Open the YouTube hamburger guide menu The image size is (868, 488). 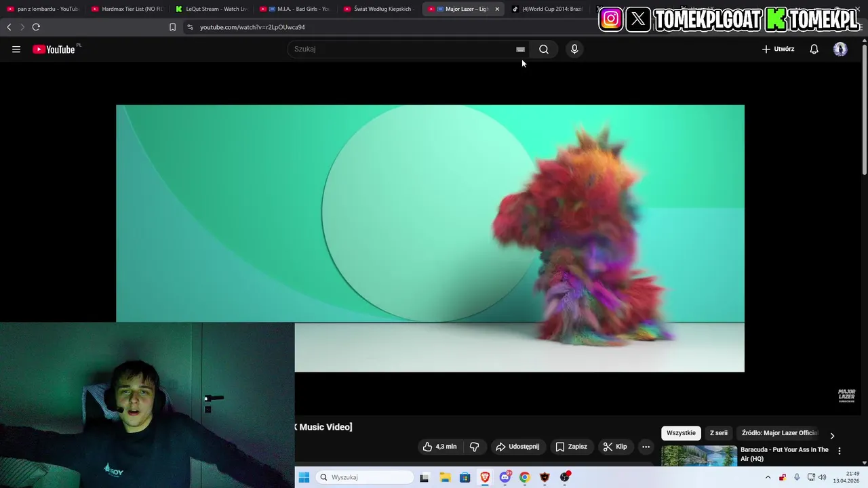tap(16, 49)
